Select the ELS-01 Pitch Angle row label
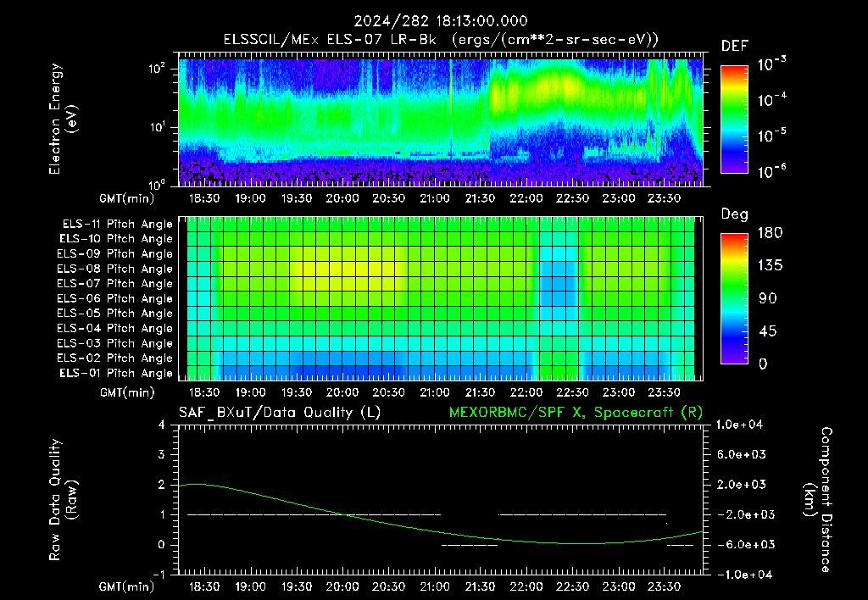Image resolution: width=868 pixels, height=600 pixels. click(x=116, y=373)
